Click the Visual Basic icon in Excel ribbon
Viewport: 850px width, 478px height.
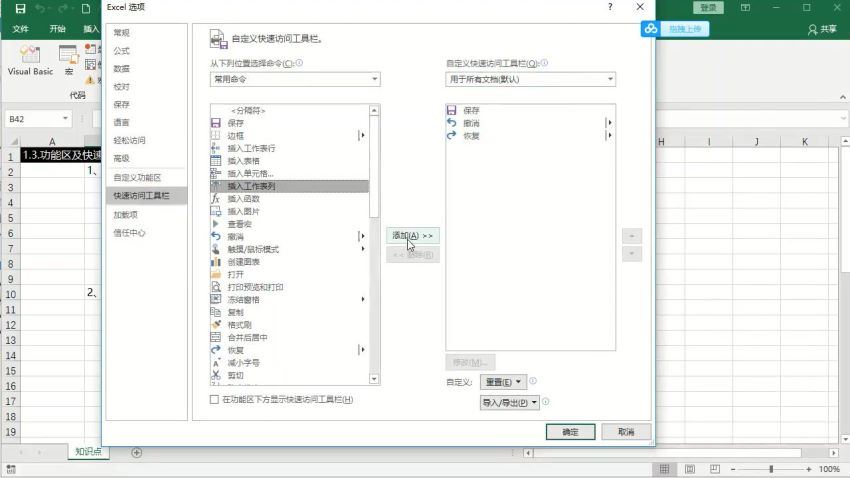(x=30, y=60)
